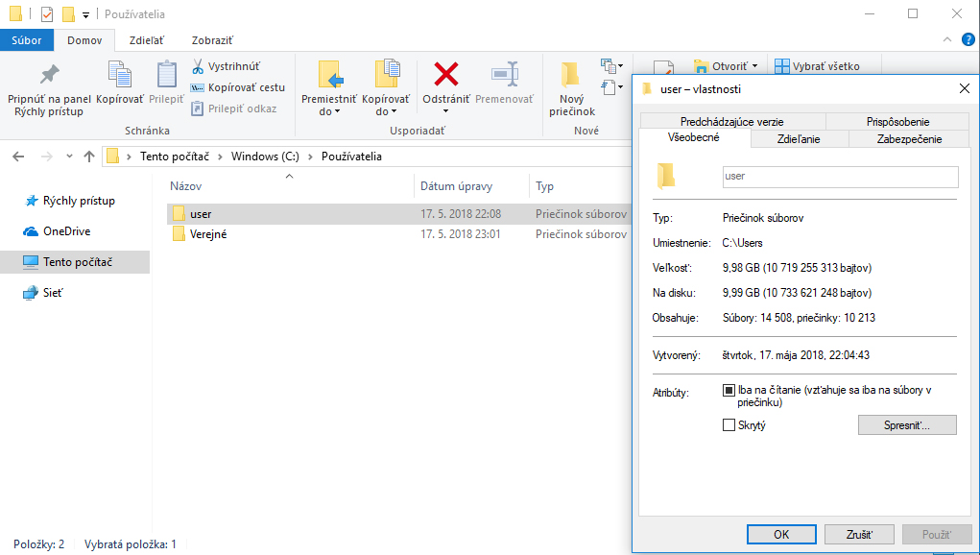Select the Verejné folder row

(399, 233)
